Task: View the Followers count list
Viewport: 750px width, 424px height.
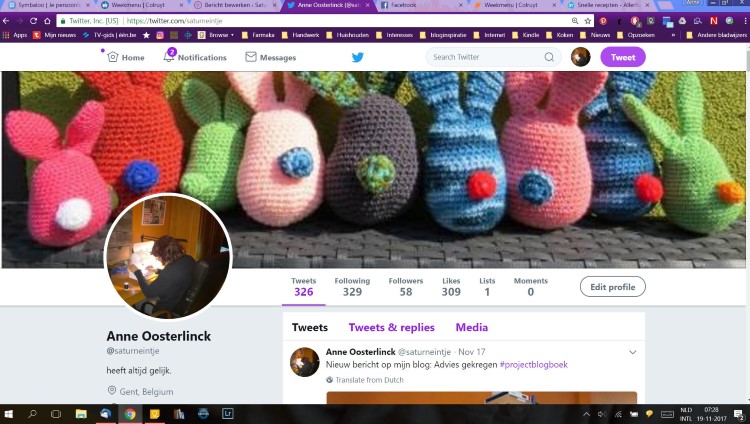Action: pyautogui.click(x=405, y=287)
